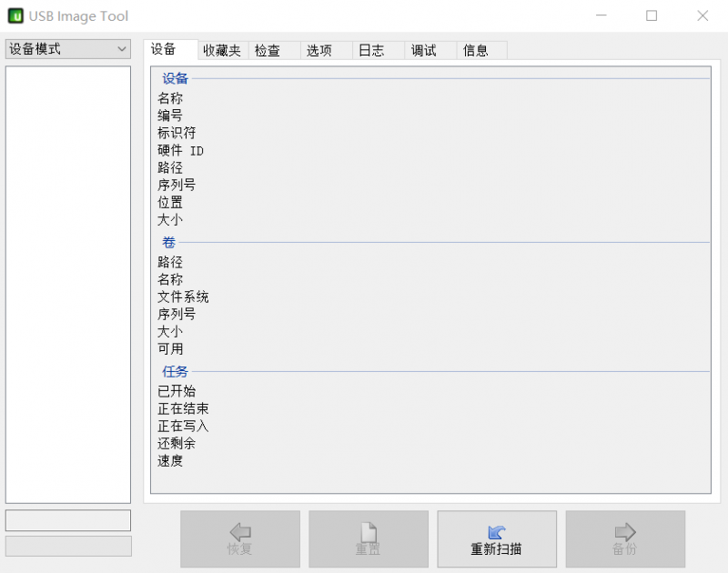This screenshot has height=573, width=728.
Task: Open the 选项 tab
Action: pos(320,50)
